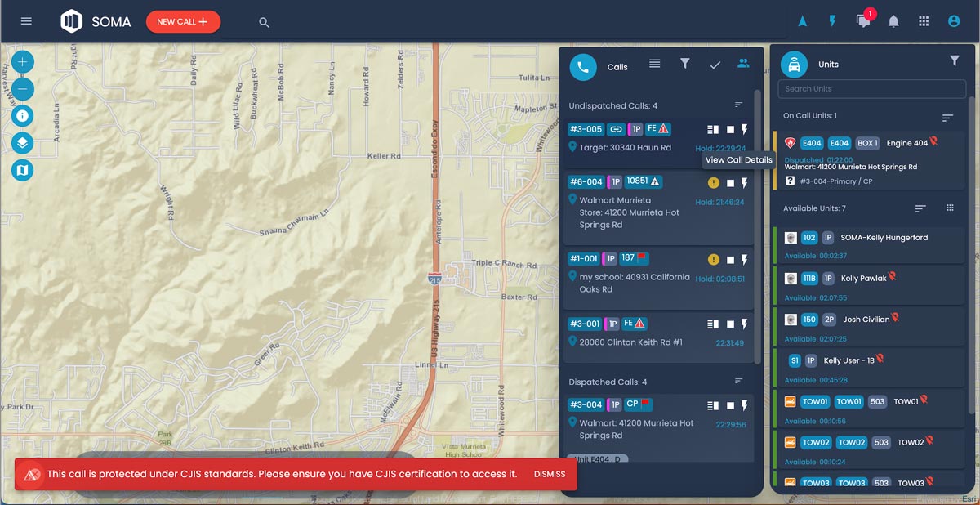Click the 10851 incident type tag
This screenshot has height=505, width=980.
(x=644, y=181)
